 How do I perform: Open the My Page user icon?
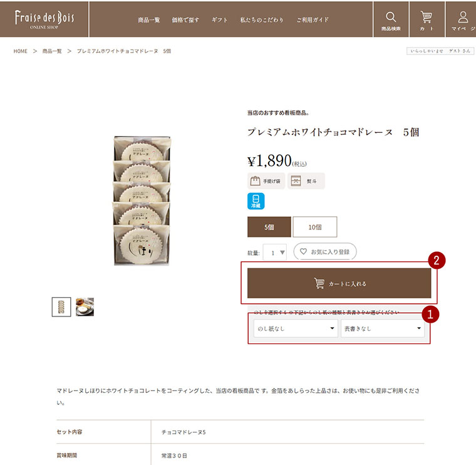463,17
